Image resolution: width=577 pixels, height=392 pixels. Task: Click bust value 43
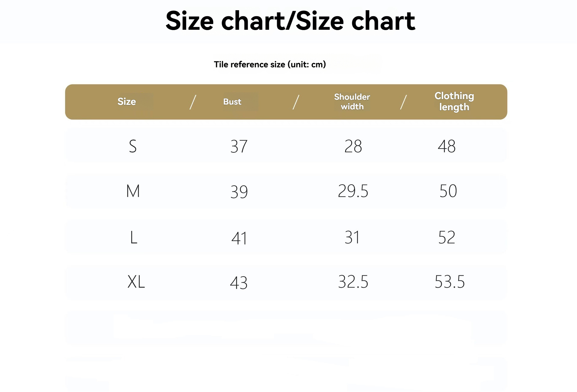239,283
